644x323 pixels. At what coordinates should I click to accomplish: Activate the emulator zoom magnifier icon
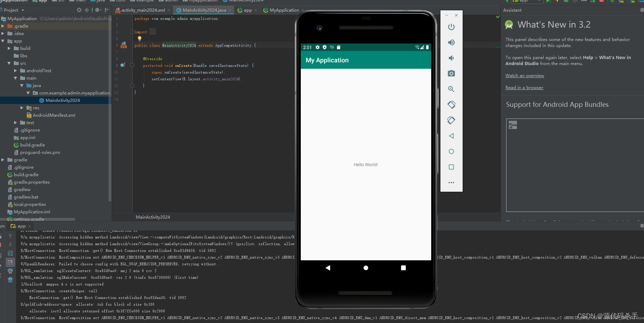[451, 89]
